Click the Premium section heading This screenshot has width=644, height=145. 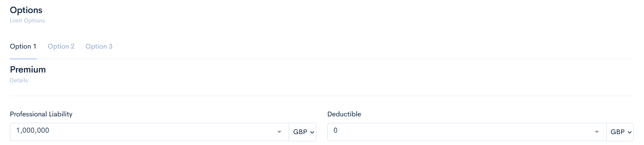[28, 70]
